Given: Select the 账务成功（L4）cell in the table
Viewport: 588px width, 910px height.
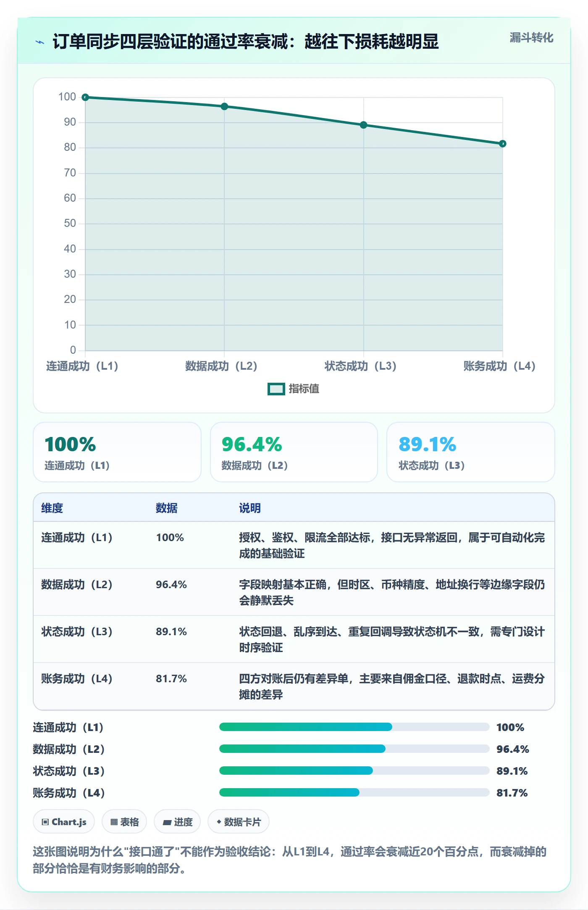Looking at the screenshot, I should 77,679.
